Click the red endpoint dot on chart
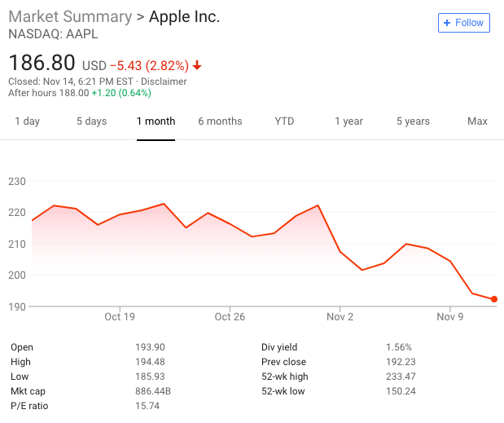Viewport: 504px width, 423px height. point(494,299)
